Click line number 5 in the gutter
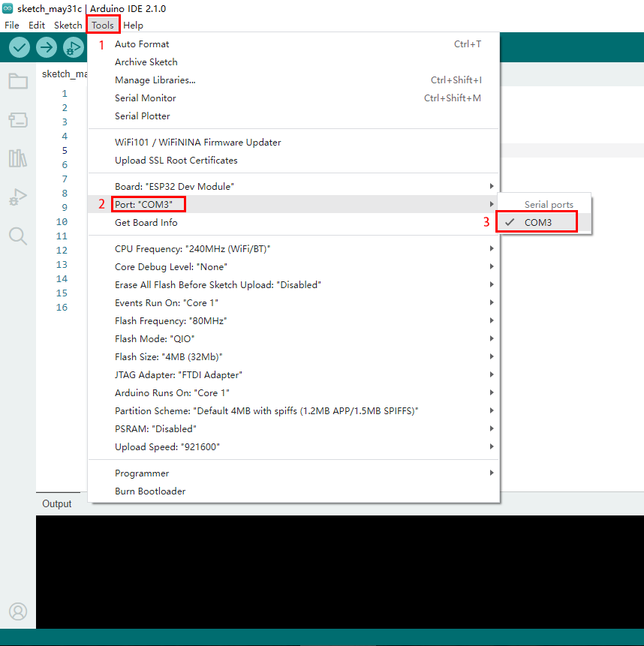Screen dimensions: 644x646 point(65,150)
